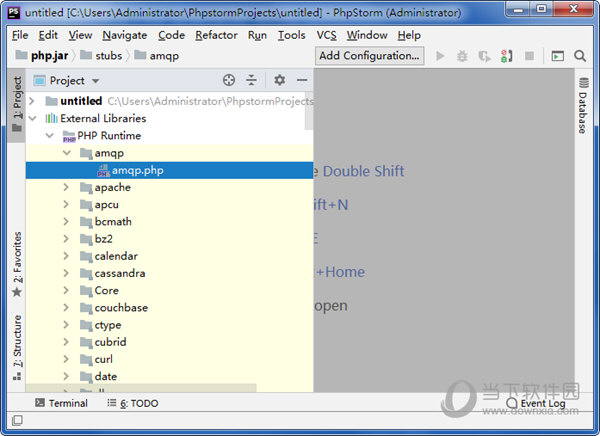This screenshot has height=436, width=600.
Task: Expand the apache folder
Action: pyautogui.click(x=66, y=187)
